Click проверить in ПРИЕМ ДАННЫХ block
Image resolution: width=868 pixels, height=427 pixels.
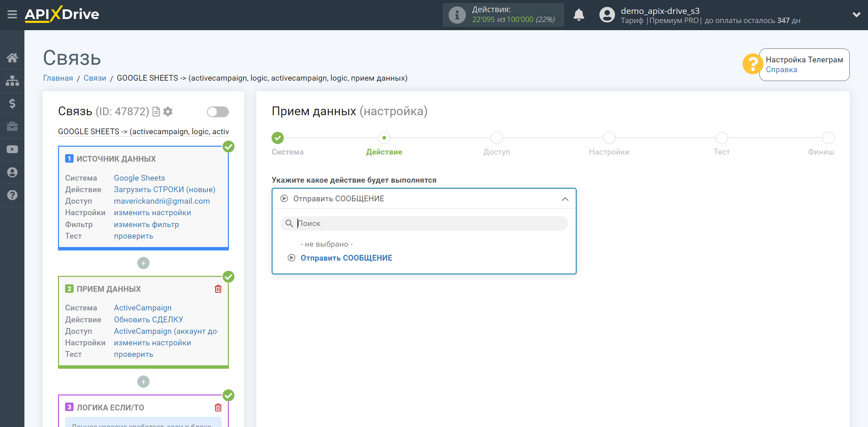(134, 354)
